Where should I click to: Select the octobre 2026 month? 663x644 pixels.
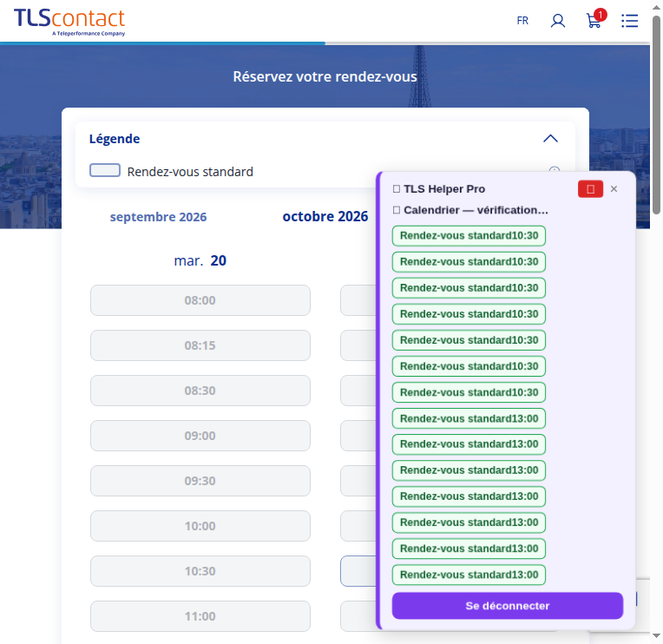(325, 216)
